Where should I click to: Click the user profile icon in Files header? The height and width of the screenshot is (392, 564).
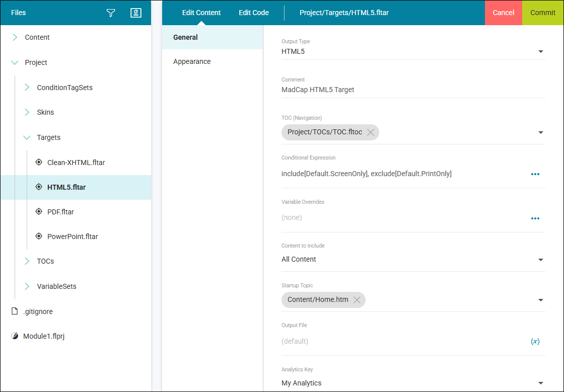135,13
